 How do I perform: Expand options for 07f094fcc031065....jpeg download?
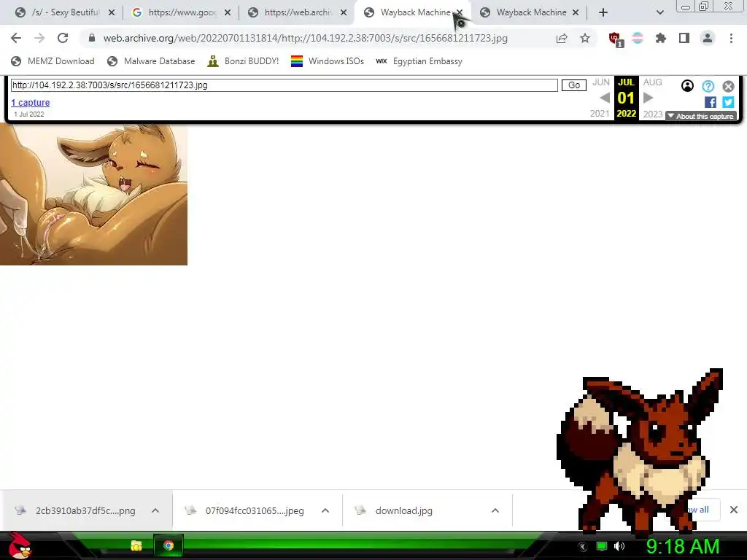325,510
